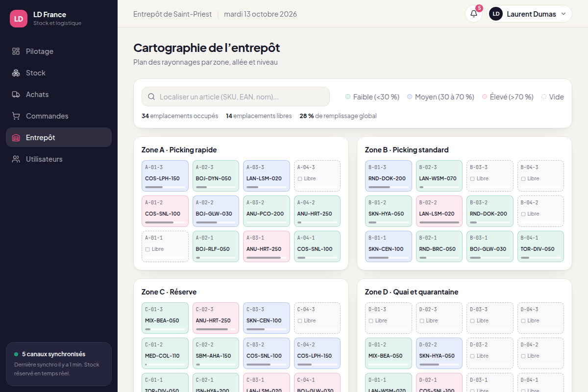Open the notifications bell
The width and height of the screenshot is (588, 392).
(474, 14)
